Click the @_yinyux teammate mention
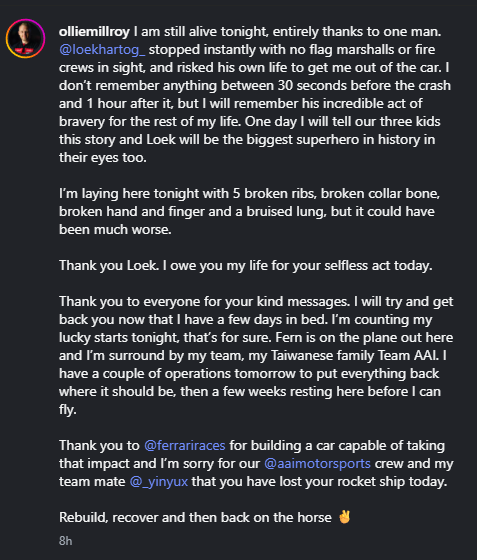 159,482
